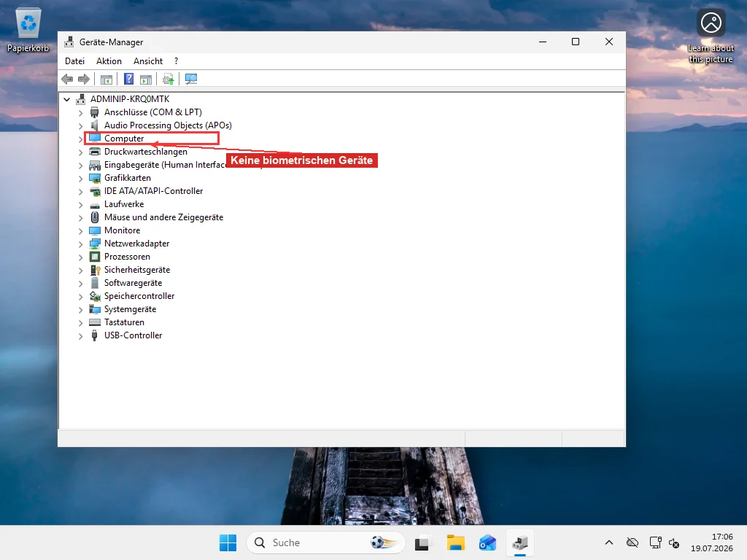The height and width of the screenshot is (560, 747).
Task: Click the Speichercontroller icon
Action: pos(95,296)
